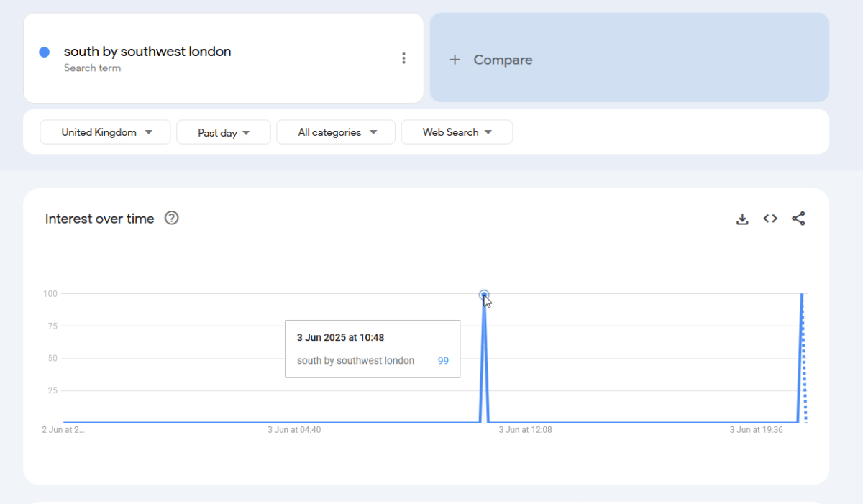This screenshot has height=504, width=863.
Task: Click the truncated 2 Jun axis label
Action: pos(63,430)
